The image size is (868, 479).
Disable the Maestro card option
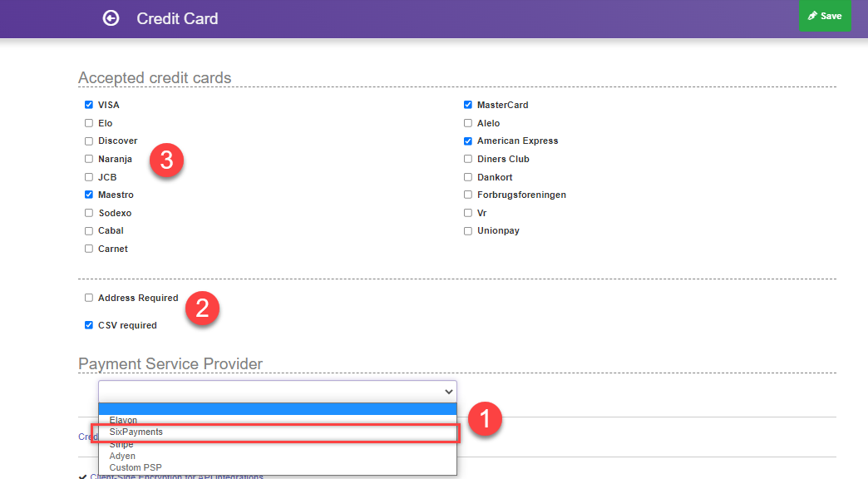88,195
